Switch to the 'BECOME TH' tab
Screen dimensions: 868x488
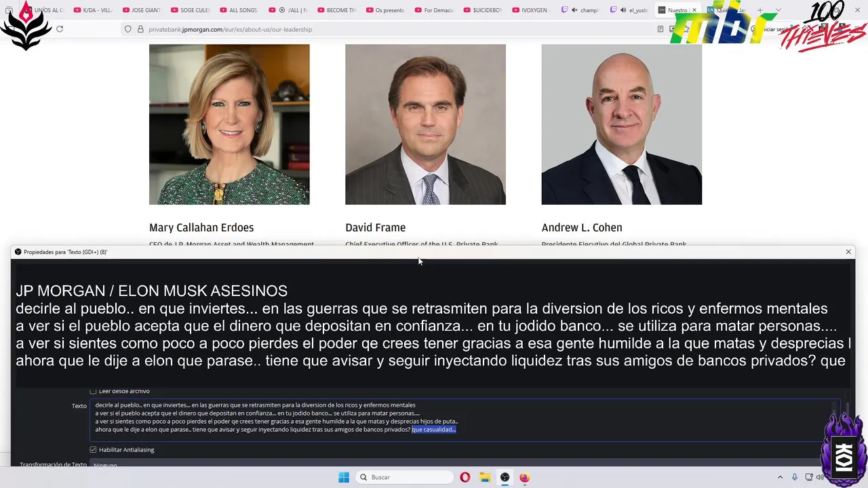(337, 10)
